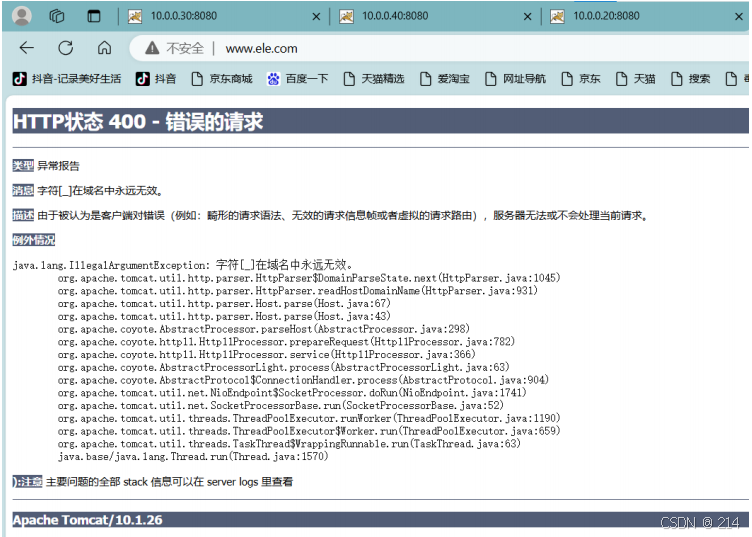Click the Tomcat favicon on 10.0.0.20 tab

[x=557, y=16]
